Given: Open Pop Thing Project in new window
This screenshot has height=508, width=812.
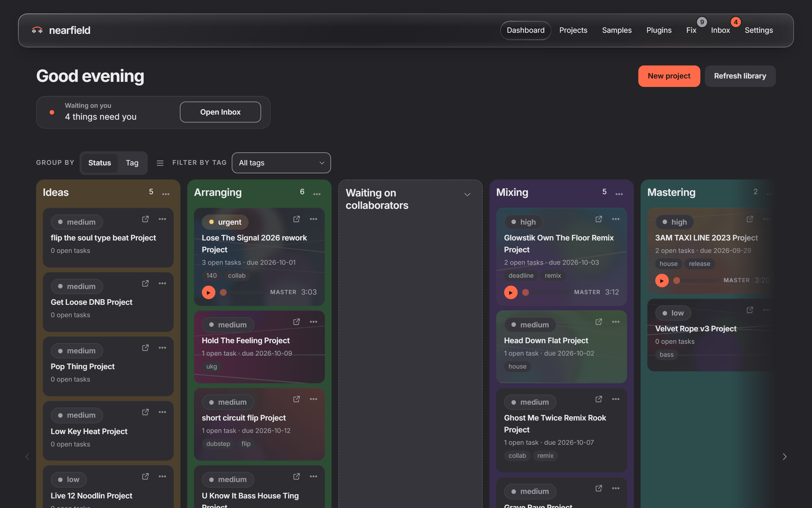Looking at the screenshot, I should coord(145,348).
